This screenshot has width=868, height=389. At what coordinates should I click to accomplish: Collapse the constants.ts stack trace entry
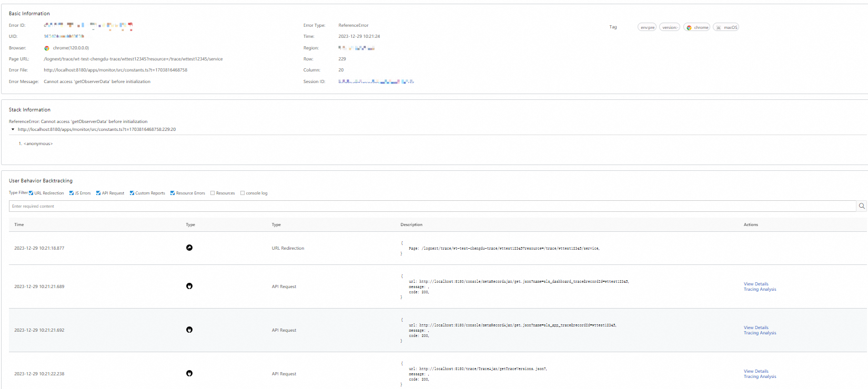(13, 129)
